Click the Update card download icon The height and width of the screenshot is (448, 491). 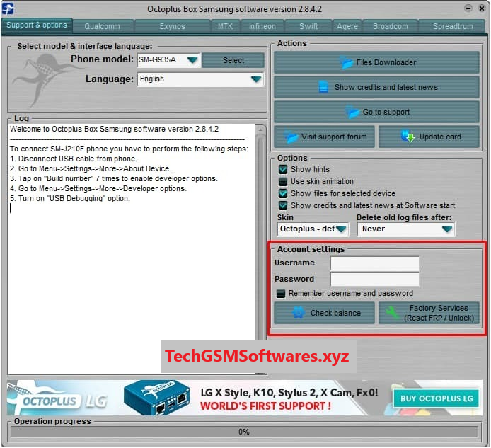point(408,137)
